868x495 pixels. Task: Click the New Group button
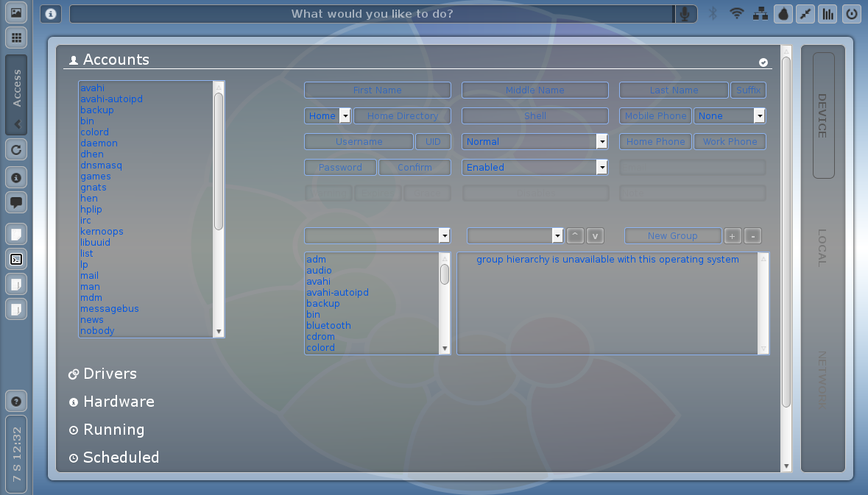pos(672,236)
